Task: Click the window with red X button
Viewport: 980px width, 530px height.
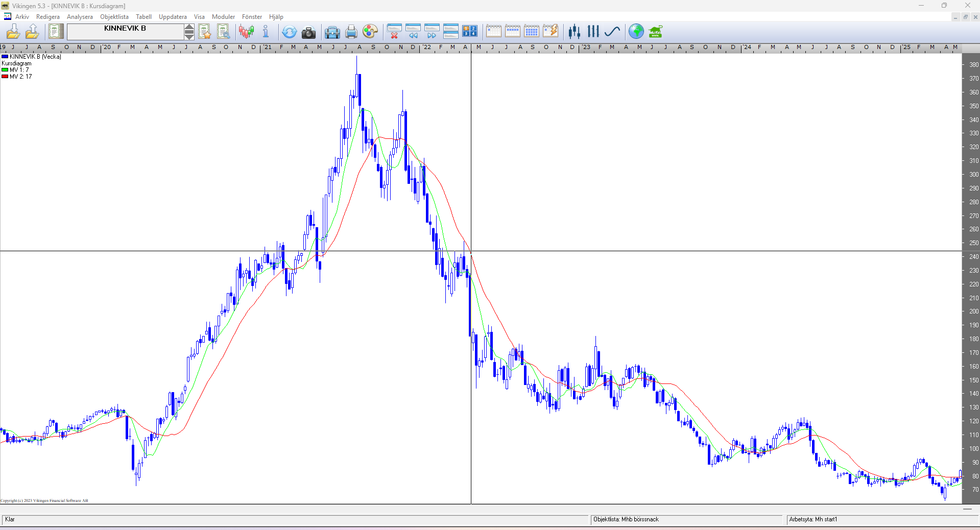Action: pos(394,32)
